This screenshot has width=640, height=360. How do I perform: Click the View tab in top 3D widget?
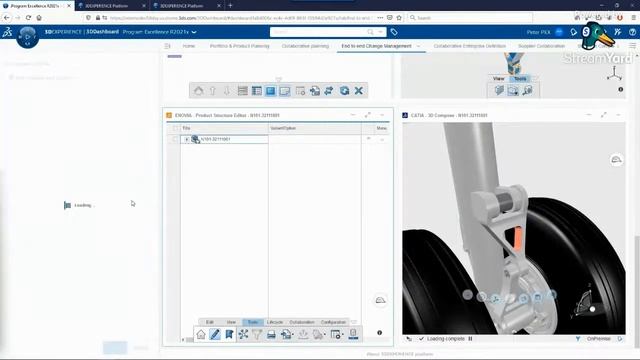(498, 78)
